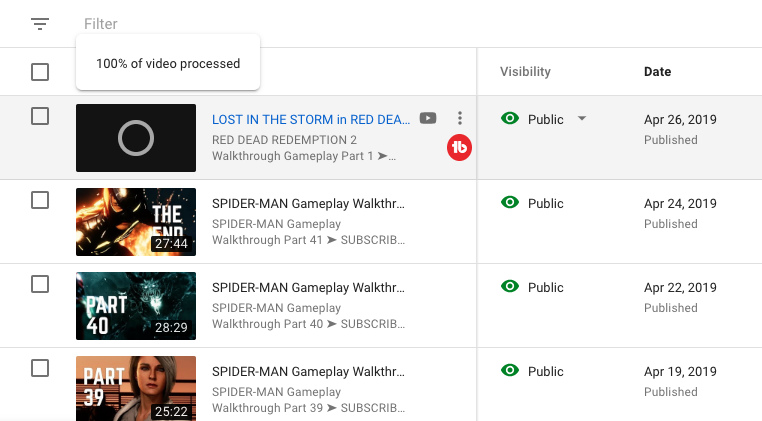This screenshot has height=421, width=762.
Task: Open the PART 40 thumbnail with 28:29 duration
Action: (136, 306)
